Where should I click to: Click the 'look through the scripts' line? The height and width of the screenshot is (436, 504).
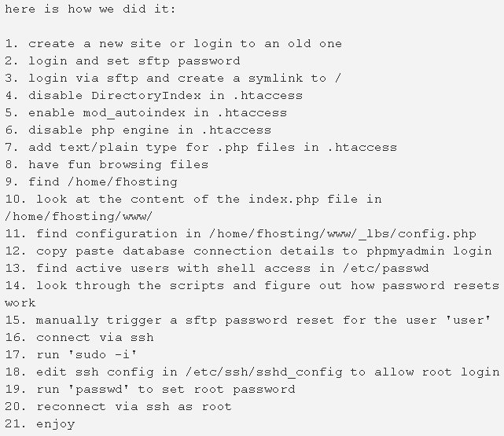pyautogui.click(x=252, y=285)
